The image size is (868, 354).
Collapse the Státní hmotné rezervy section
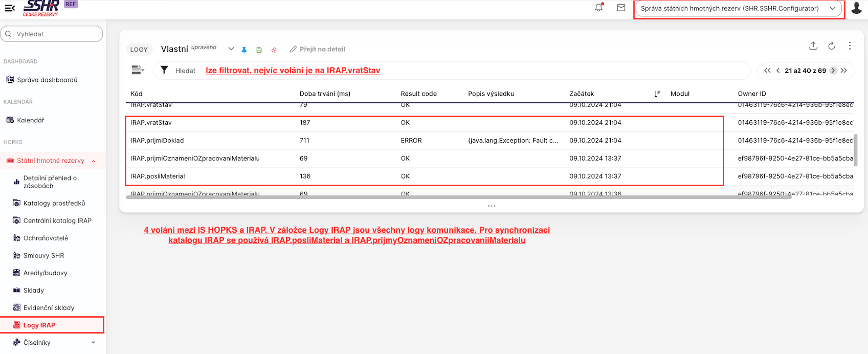coord(94,161)
